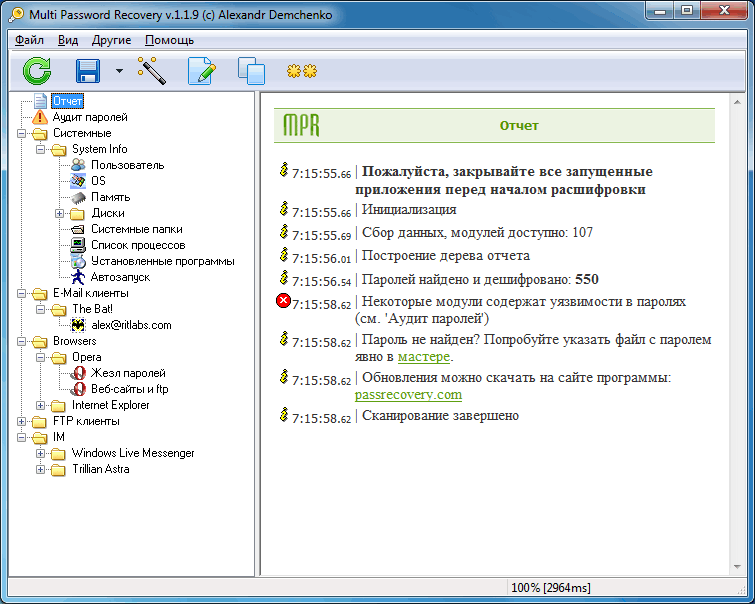755x604 pixels.
Task: Select Opera Веб-сайты и ftp icon
Action: point(78,389)
